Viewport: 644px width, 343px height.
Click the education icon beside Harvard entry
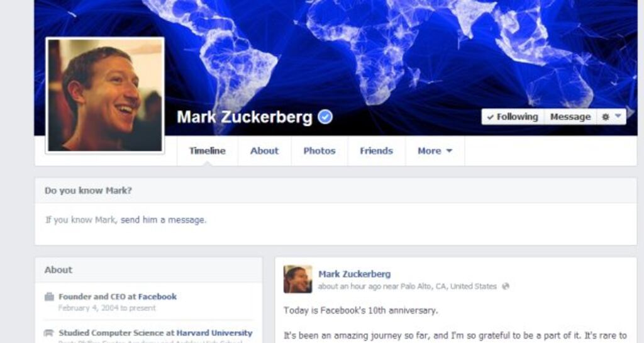click(49, 333)
